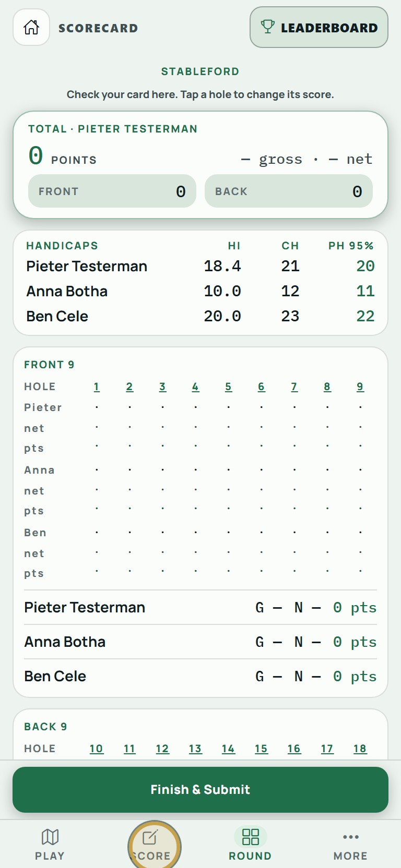This screenshot has height=868, width=401.
Task: Open hole 18 in Back 9
Action: tap(360, 749)
